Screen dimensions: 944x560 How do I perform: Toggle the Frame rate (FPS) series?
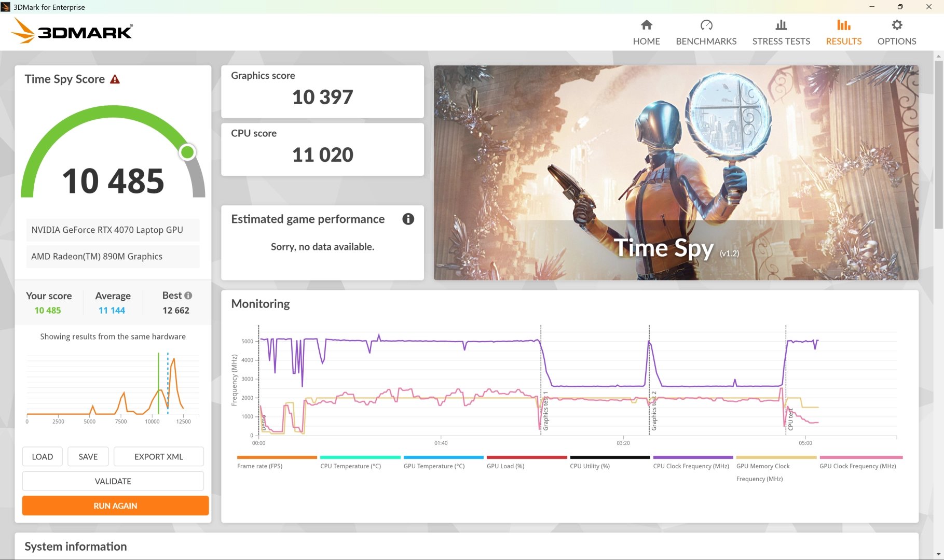pyautogui.click(x=277, y=457)
